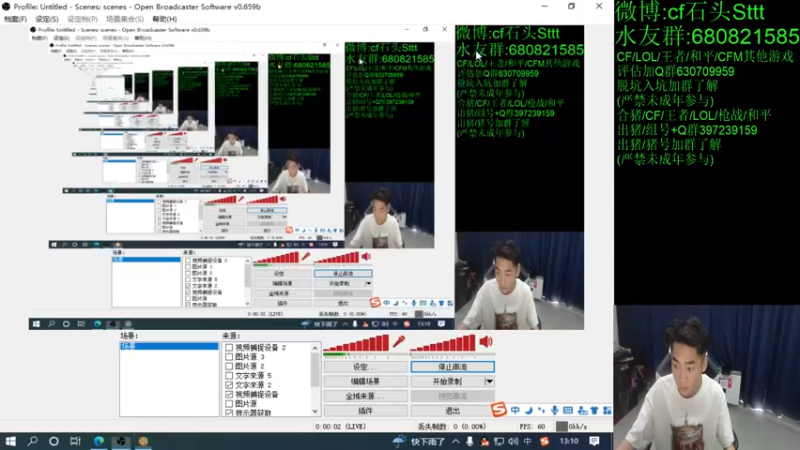Open the 设定(S) menu
800x450 pixels.
click(x=47, y=19)
